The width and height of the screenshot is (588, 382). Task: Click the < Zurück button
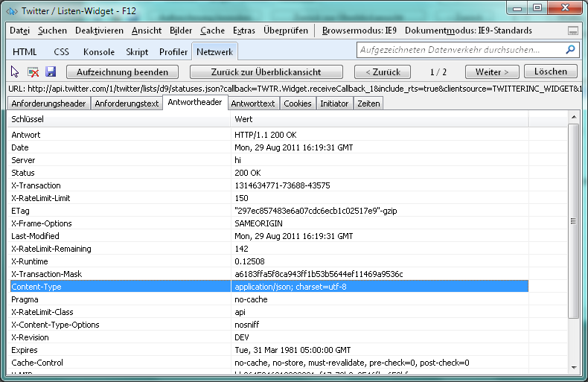coord(383,71)
